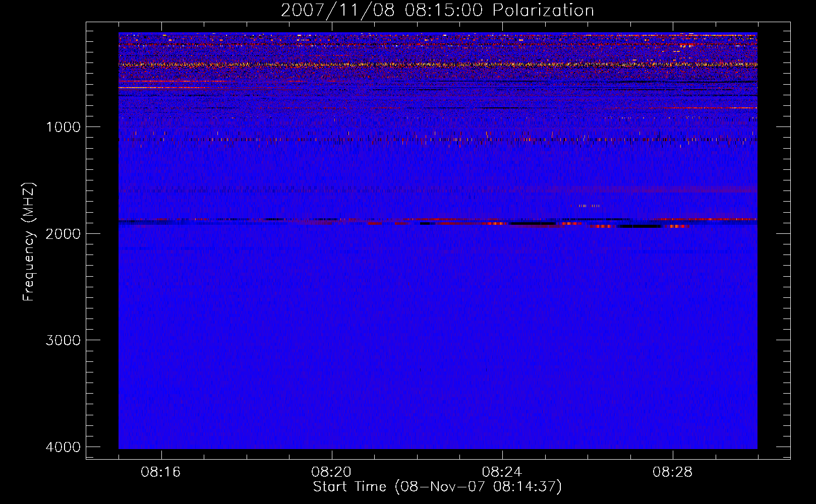Viewport: 816px width, 504px height.
Task: Click the 08:28 time tick label
Action: point(672,472)
